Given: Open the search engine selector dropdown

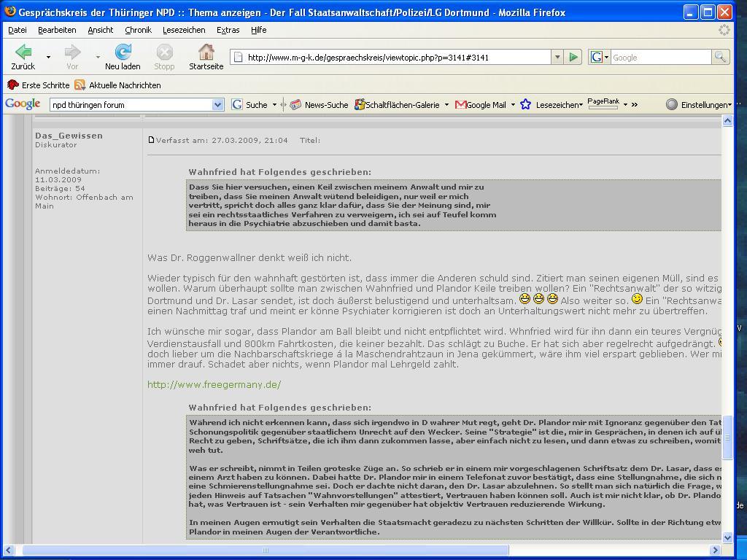Looking at the screenshot, I should click(600, 57).
